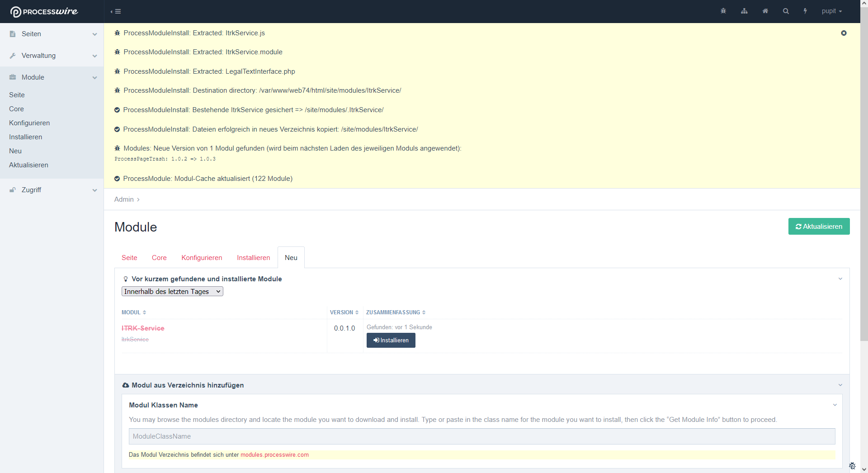Click the 'ProcessPageTrash: 1.0.2 => 1.0.3' text
The image size is (868, 473).
click(165, 159)
